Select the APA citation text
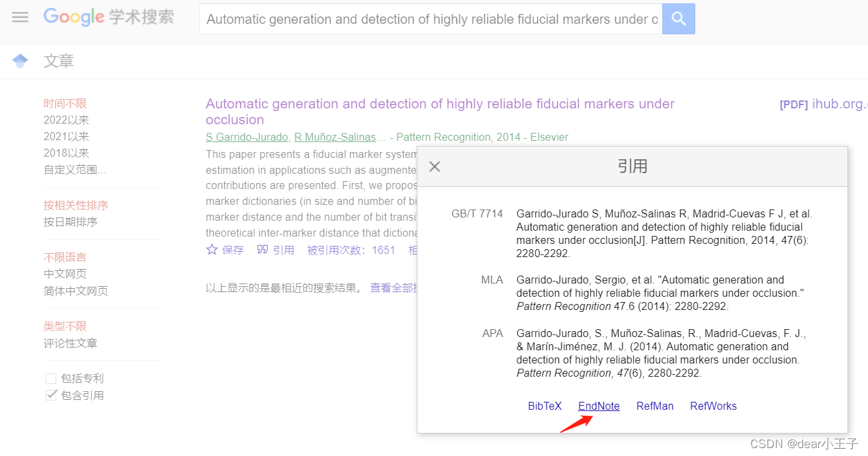The height and width of the screenshot is (456, 868). click(x=661, y=353)
